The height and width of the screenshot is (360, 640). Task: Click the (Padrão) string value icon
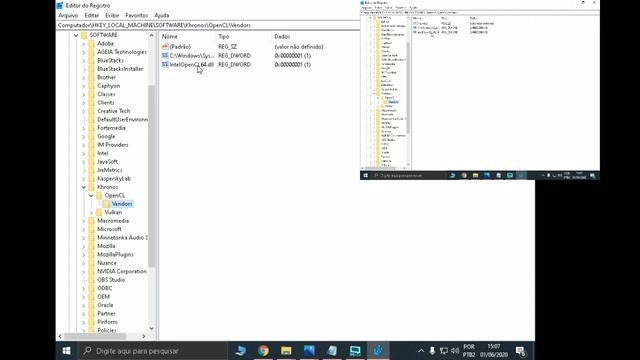(165, 47)
